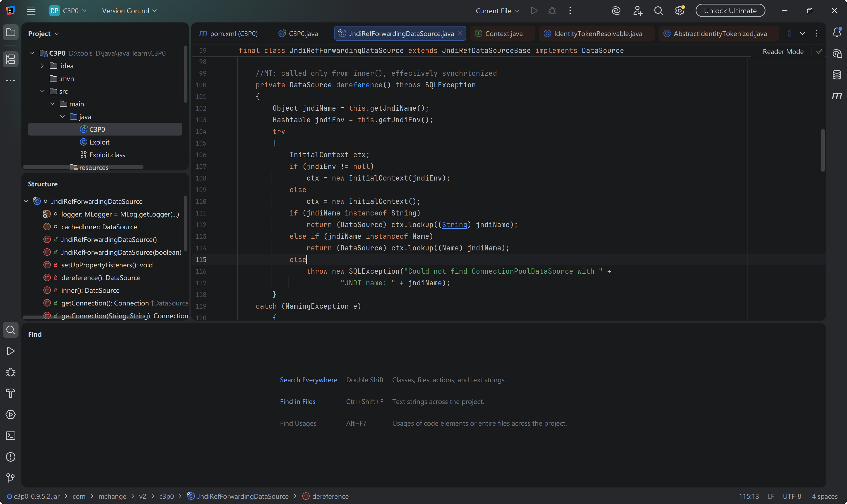847x504 pixels.
Task: Open the Build hammer tool window
Action: [x=11, y=393]
